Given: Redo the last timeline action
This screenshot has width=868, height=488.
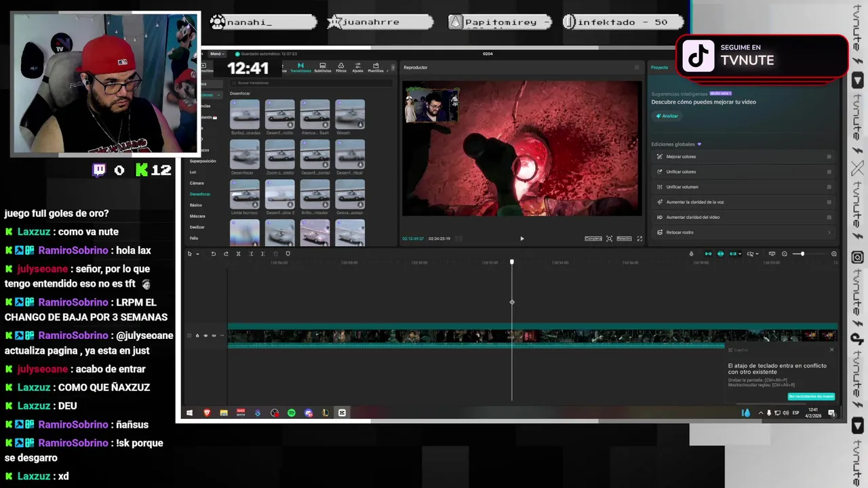Looking at the screenshot, I should (x=226, y=253).
